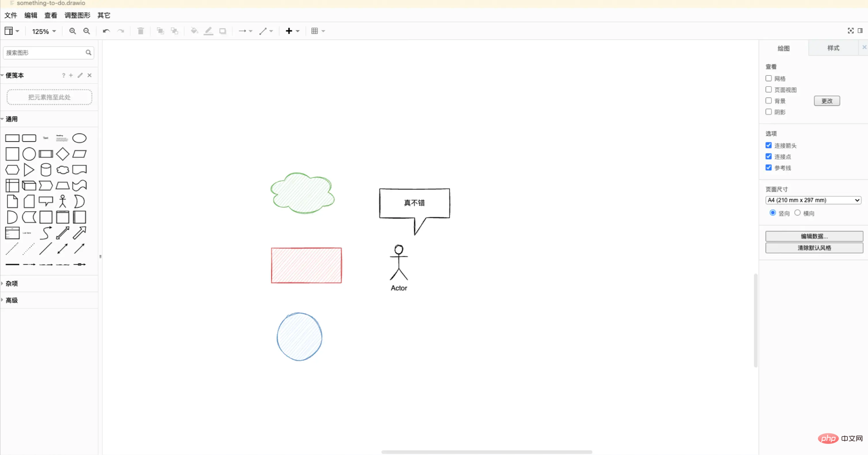Select the diamond shape in shapes panel
The height and width of the screenshot is (455, 868).
(62, 154)
